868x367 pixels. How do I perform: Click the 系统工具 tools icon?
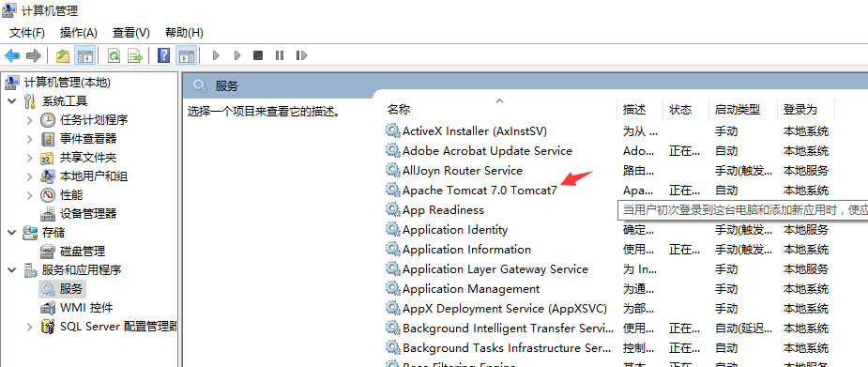click(30, 101)
